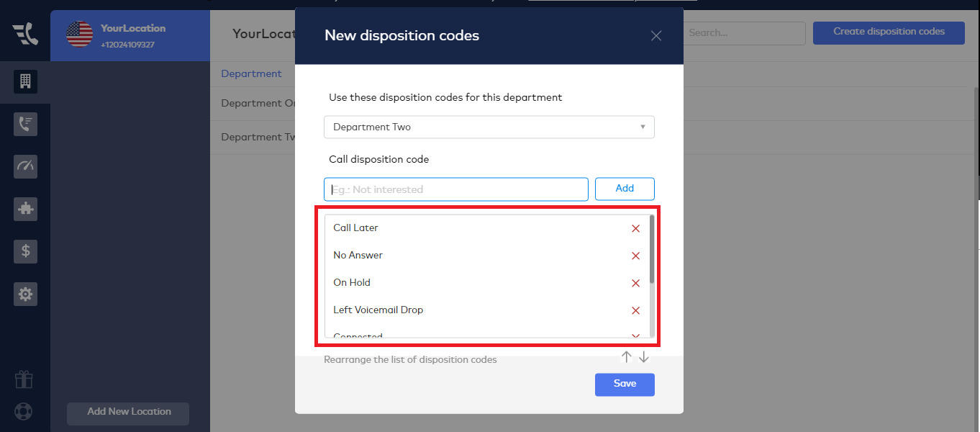Click the gift box icon

click(x=24, y=379)
